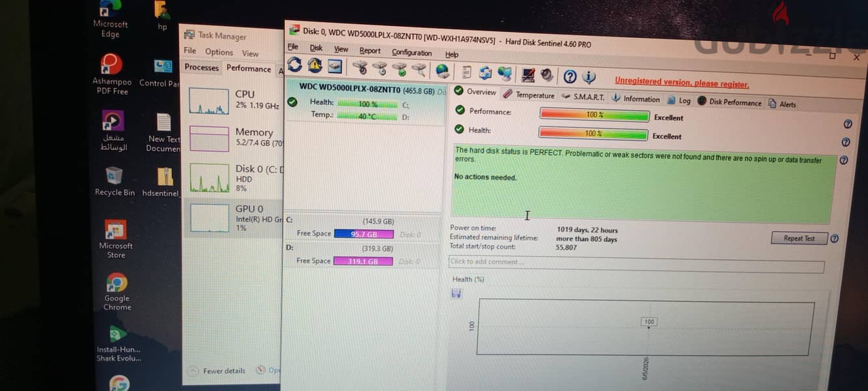Image resolution: width=868 pixels, height=391 pixels.
Task: Select the Overview tab
Action: pyautogui.click(x=475, y=92)
